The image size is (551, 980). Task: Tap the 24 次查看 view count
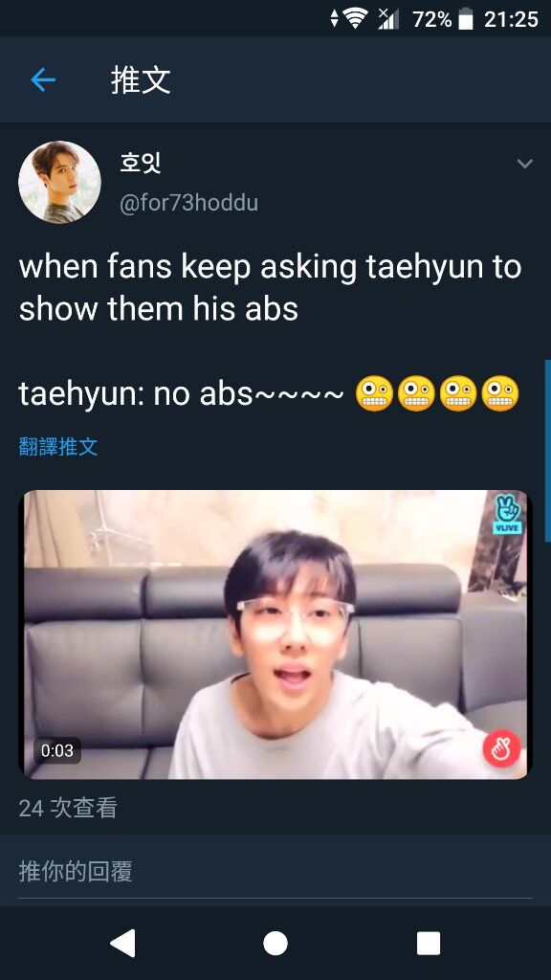[x=68, y=808]
